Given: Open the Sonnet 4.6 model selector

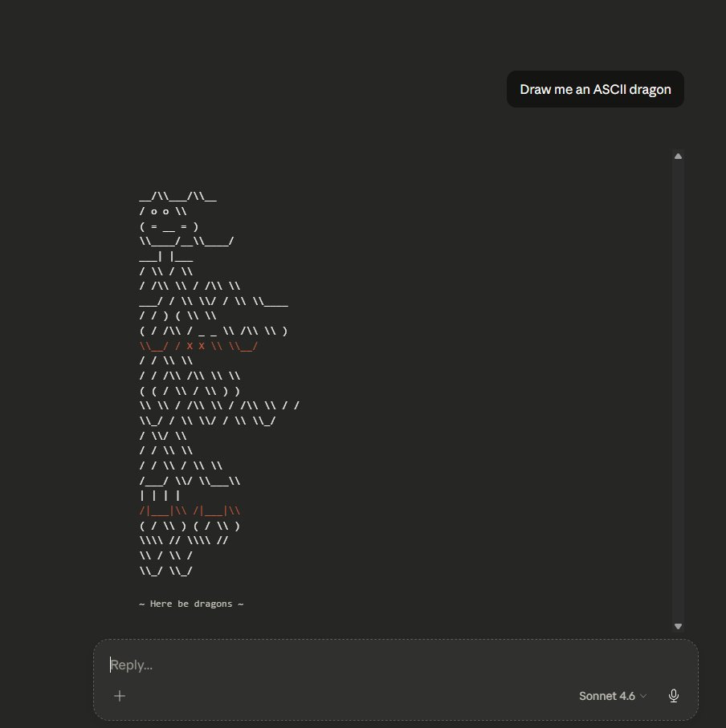Looking at the screenshot, I should tap(612, 696).
